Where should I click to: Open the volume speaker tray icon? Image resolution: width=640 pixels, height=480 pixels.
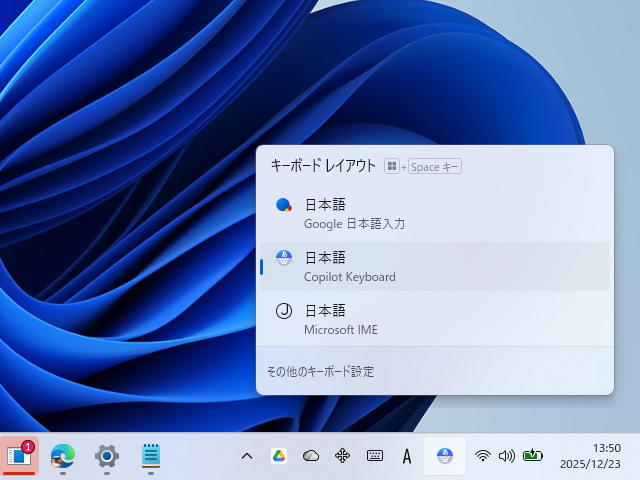coord(507,456)
